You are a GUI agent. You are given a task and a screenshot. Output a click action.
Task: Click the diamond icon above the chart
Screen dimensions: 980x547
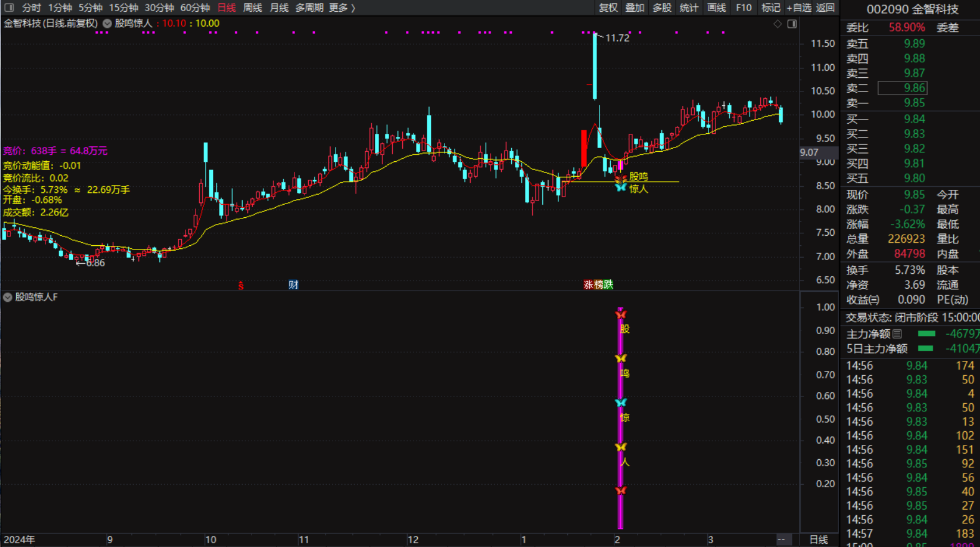click(778, 24)
